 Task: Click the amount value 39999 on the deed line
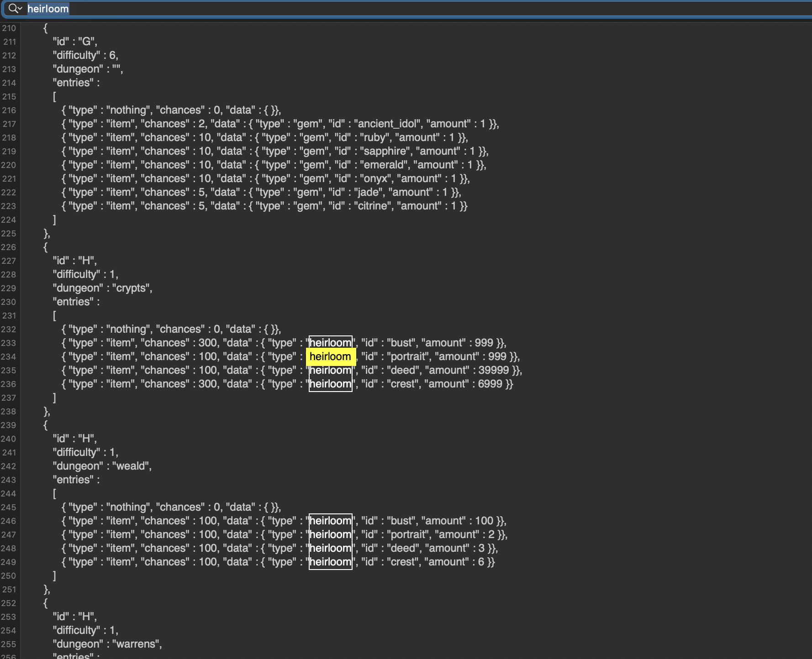(493, 370)
